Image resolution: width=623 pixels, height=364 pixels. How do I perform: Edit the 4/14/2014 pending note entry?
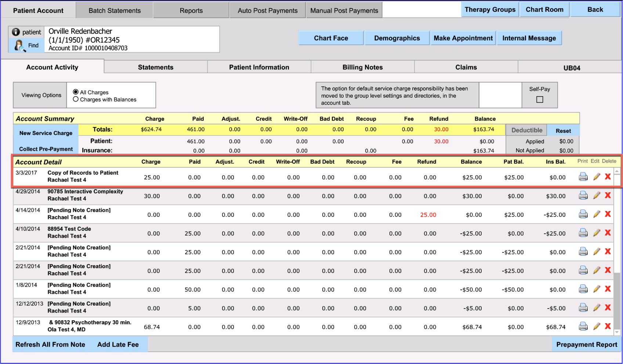click(x=597, y=214)
